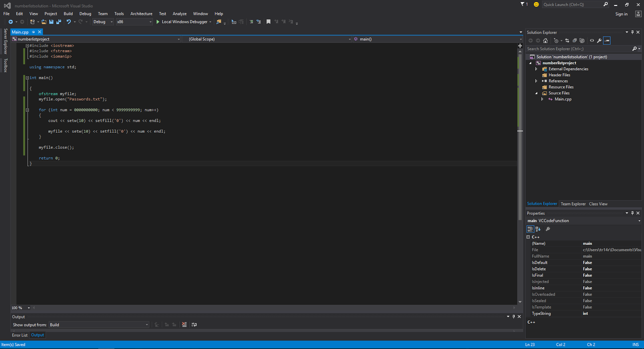Viewport: 644px width, 349px height.
Task: Start debugging with the green play arrow
Action: 158,22
